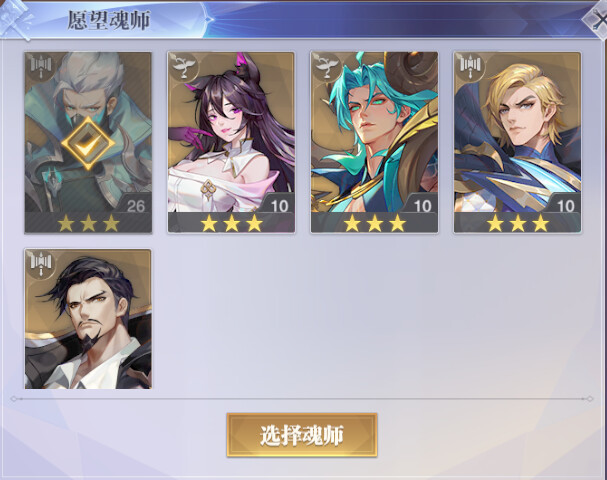
Task: Uncheck the gold checkmark on masked soul master
Action: coord(88,143)
